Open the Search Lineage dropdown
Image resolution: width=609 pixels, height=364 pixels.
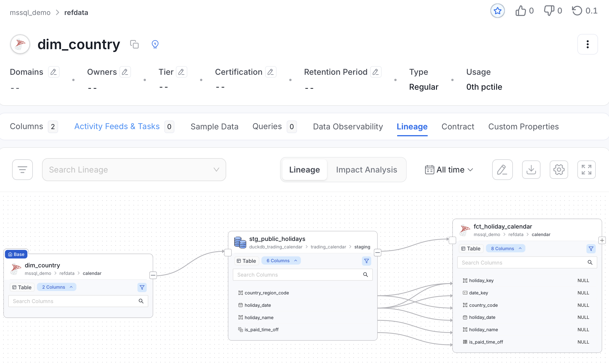[x=134, y=170]
